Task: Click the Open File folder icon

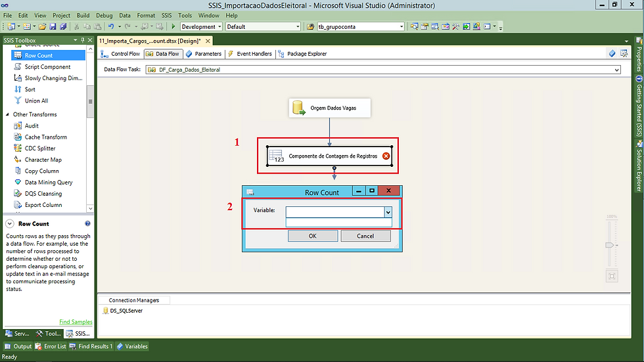Action: pyautogui.click(x=42, y=27)
